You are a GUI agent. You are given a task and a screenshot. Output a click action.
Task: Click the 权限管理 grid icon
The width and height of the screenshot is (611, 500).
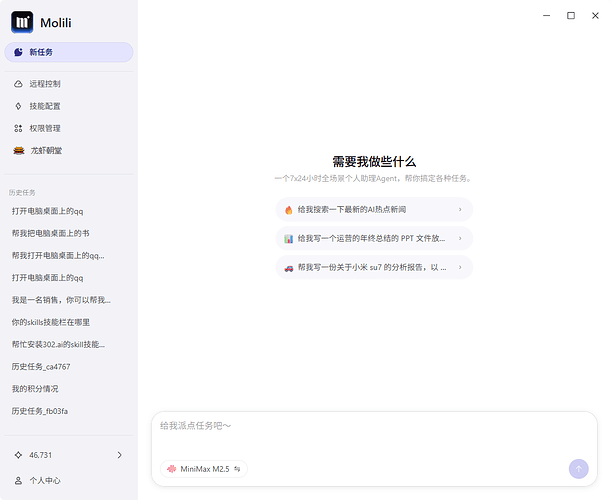[x=18, y=128]
